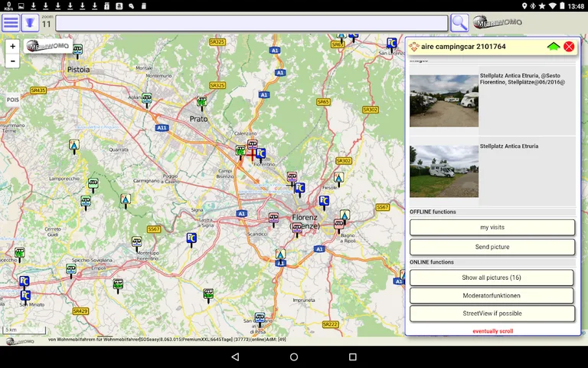Click the red crosshair at map center
The image size is (588, 368).
coord(251,155)
